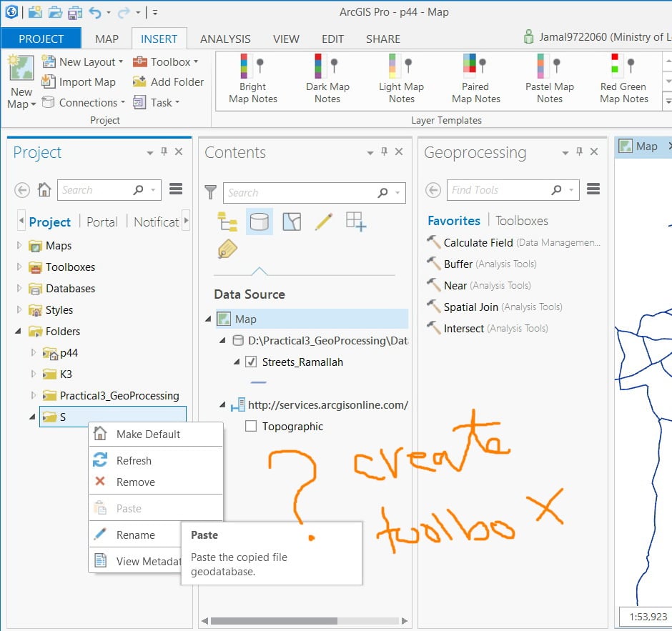The height and width of the screenshot is (631, 672).
Task: Choose Make Default in context menu
Action: point(156,434)
